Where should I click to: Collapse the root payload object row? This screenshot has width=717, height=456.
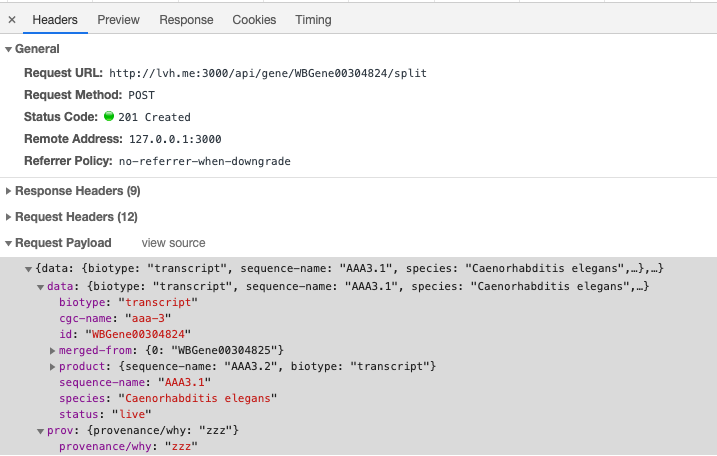28,269
